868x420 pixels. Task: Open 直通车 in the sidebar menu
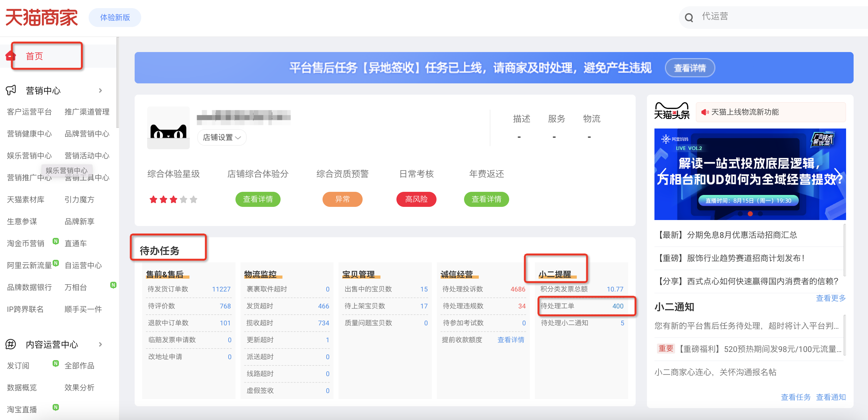[75, 243]
